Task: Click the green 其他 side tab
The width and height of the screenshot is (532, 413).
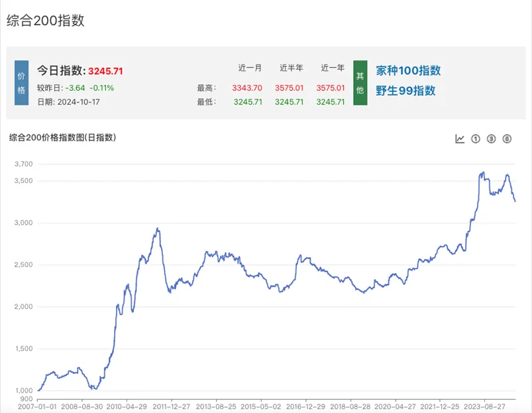Action: [x=360, y=83]
